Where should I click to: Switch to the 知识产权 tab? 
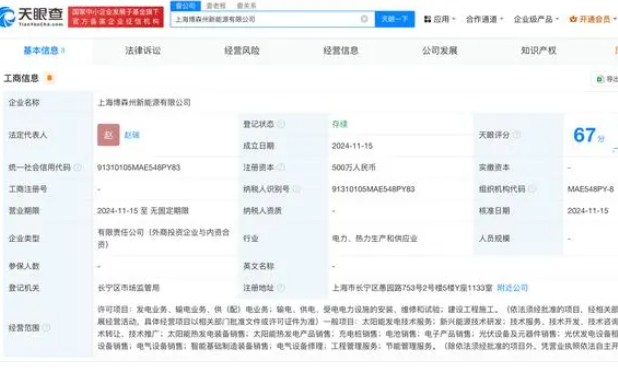click(539, 50)
